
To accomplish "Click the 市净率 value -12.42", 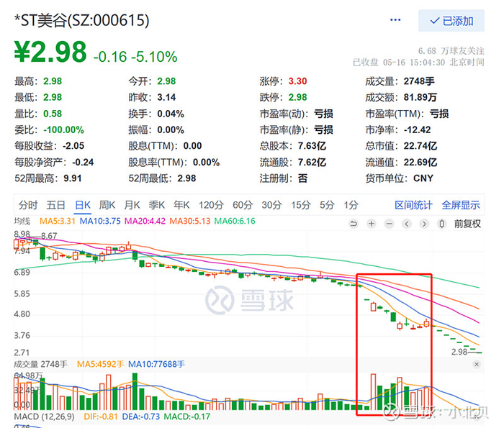I will [417, 129].
